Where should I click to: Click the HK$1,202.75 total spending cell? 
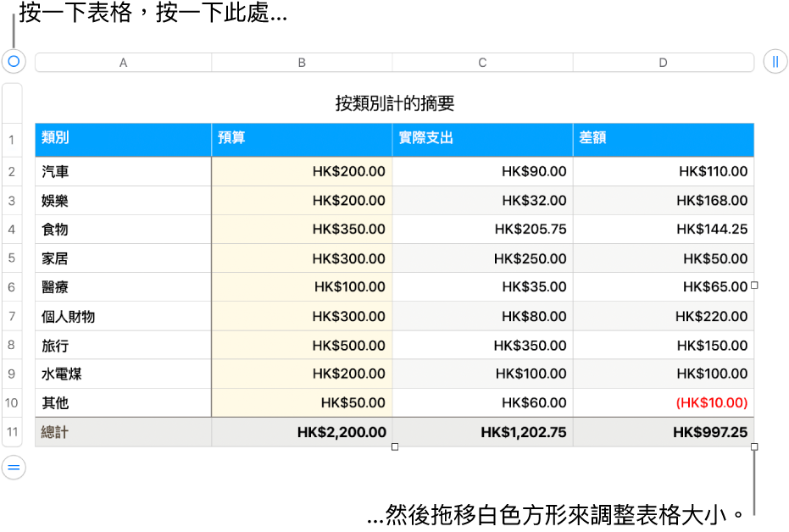(x=482, y=432)
